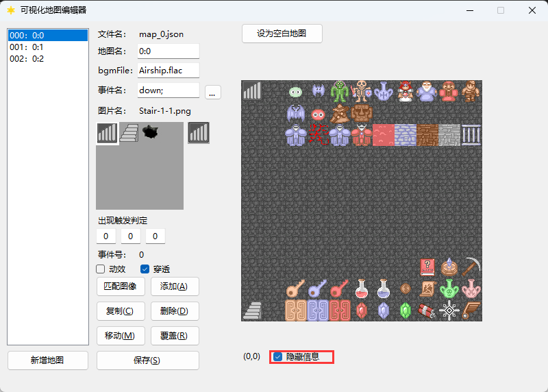Select map entry 002: 0:2
The image size is (548, 392).
click(48, 59)
